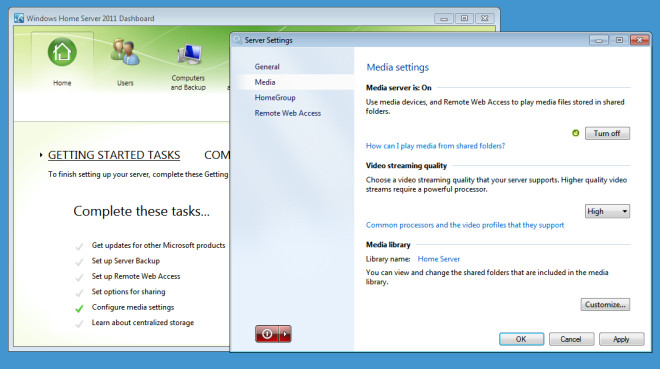Maximize the Dashboard window
This screenshot has width=660, height=369.
click(464, 19)
